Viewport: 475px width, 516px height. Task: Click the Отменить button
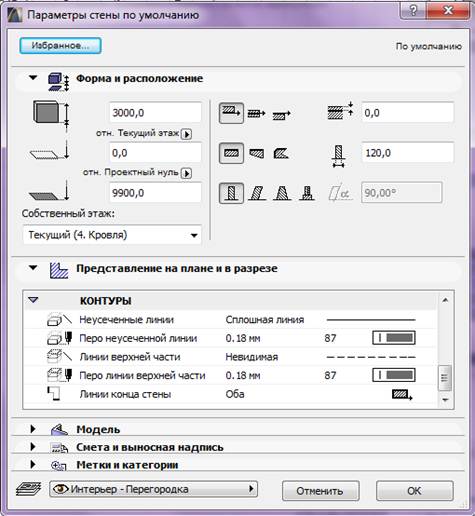320,491
